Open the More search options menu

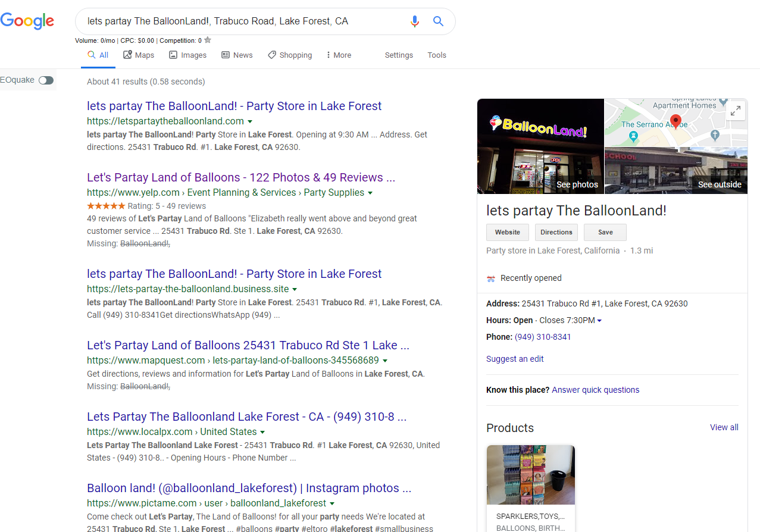339,55
